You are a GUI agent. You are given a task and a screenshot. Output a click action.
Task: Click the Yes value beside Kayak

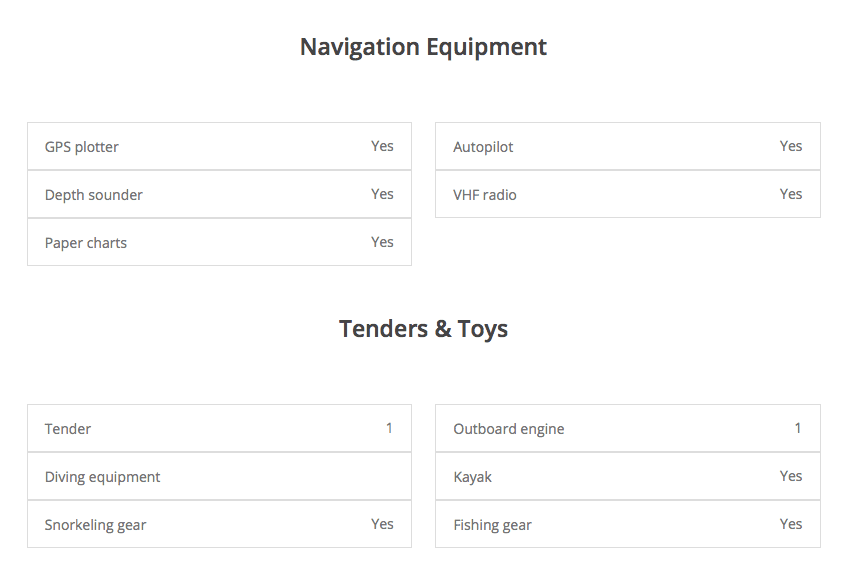coord(791,476)
